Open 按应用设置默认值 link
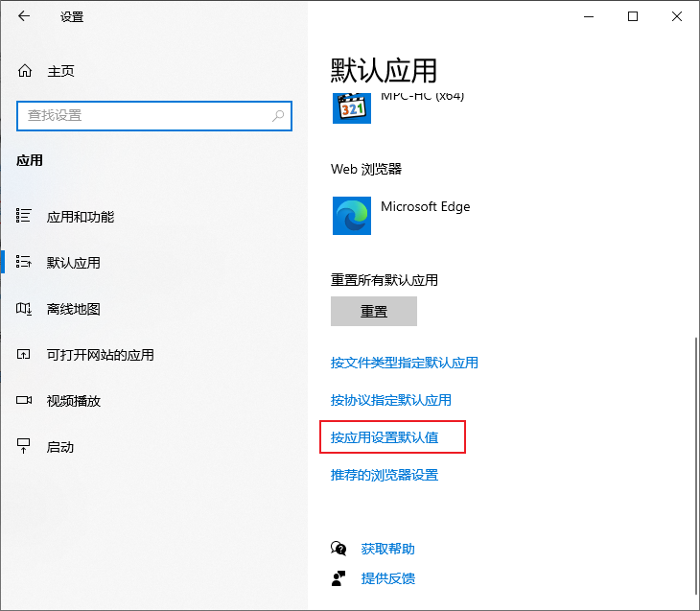Viewport: 700px width, 611px height. 385,437
